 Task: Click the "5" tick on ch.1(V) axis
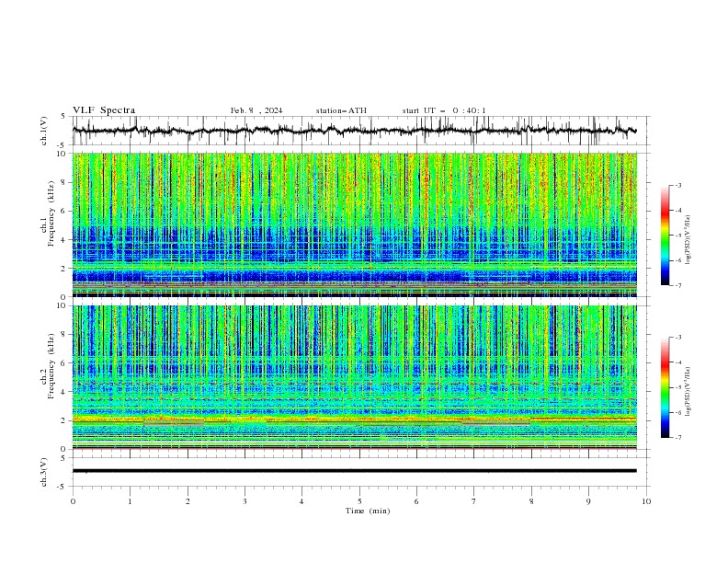pyautogui.click(x=64, y=116)
